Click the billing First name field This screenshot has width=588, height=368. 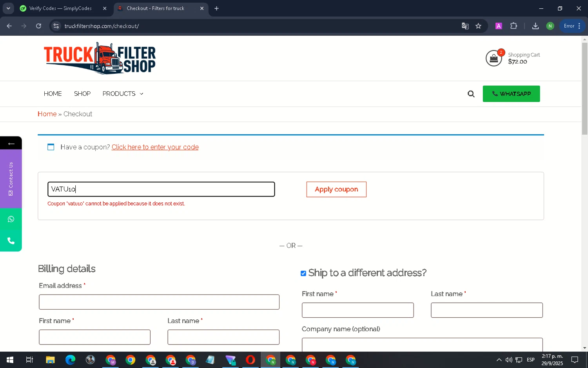tap(94, 337)
